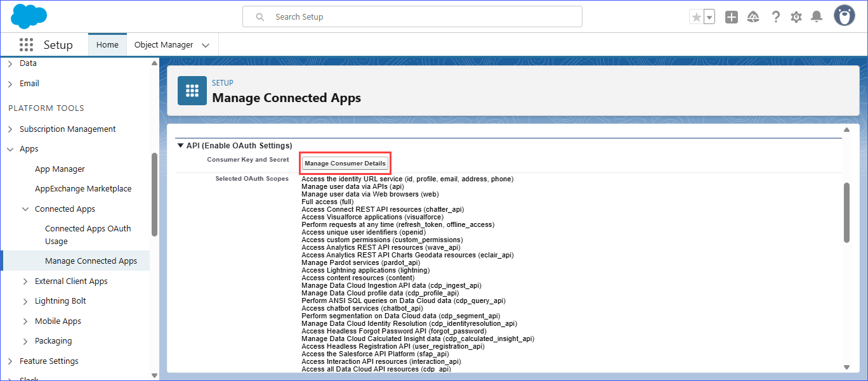
Task: Click the Manage Consumer Details button
Action: [345, 164]
